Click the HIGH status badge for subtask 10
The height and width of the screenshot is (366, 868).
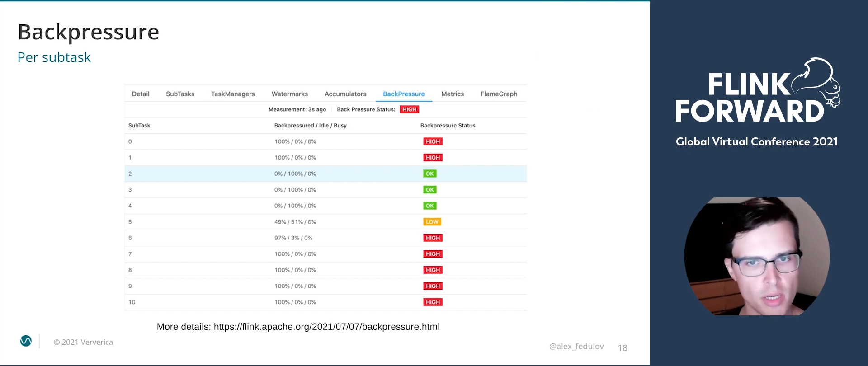433,302
